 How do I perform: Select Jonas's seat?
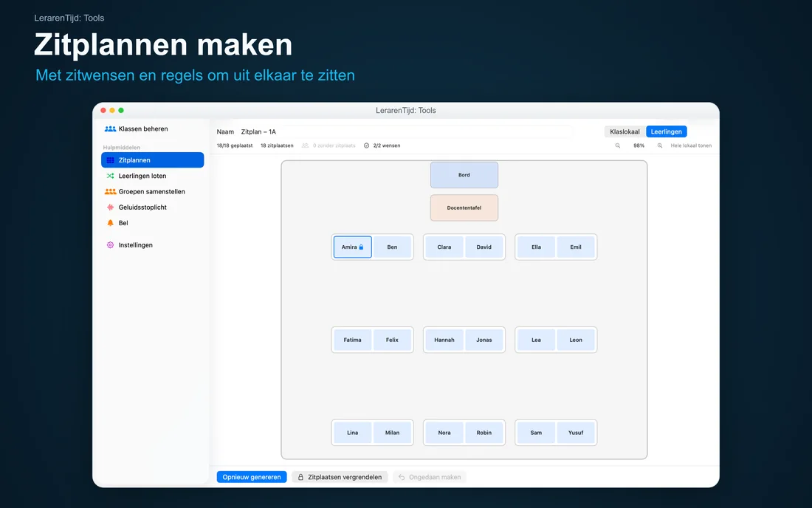click(x=484, y=340)
